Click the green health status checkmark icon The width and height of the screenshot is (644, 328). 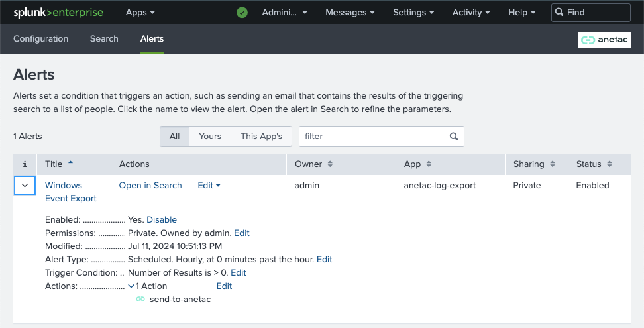coord(242,13)
